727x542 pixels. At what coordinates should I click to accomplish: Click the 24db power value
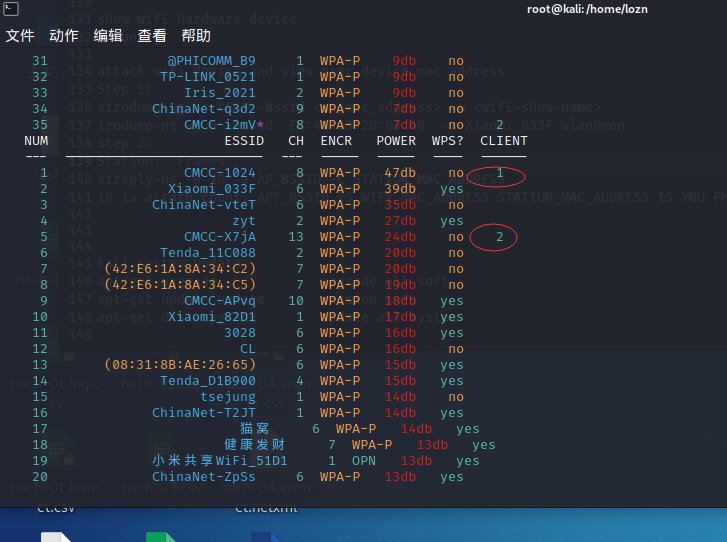click(400, 237)
